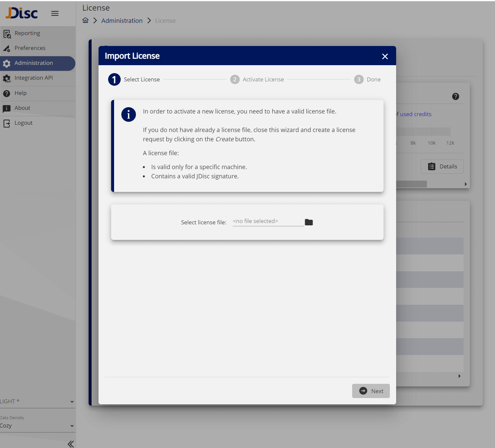Expand the LIGHT theme dropdown
This screenshot has width=495, height=448.
click(36, 401)
